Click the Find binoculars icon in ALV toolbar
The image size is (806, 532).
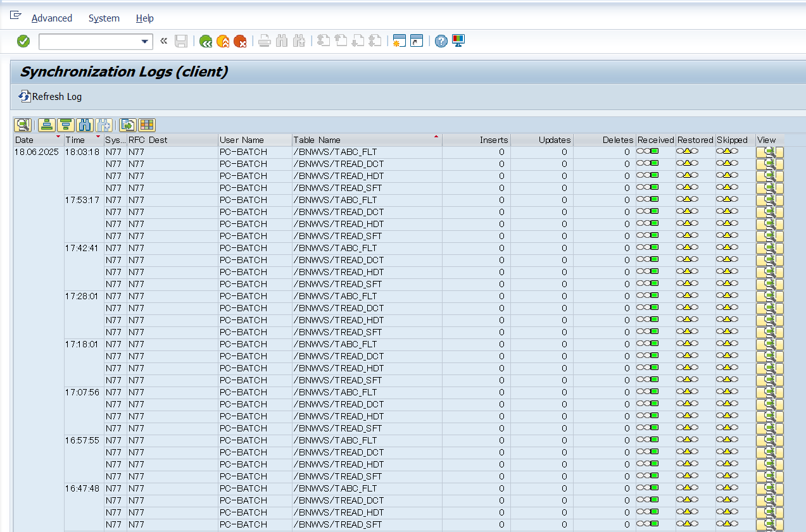(x=85, y=125)
